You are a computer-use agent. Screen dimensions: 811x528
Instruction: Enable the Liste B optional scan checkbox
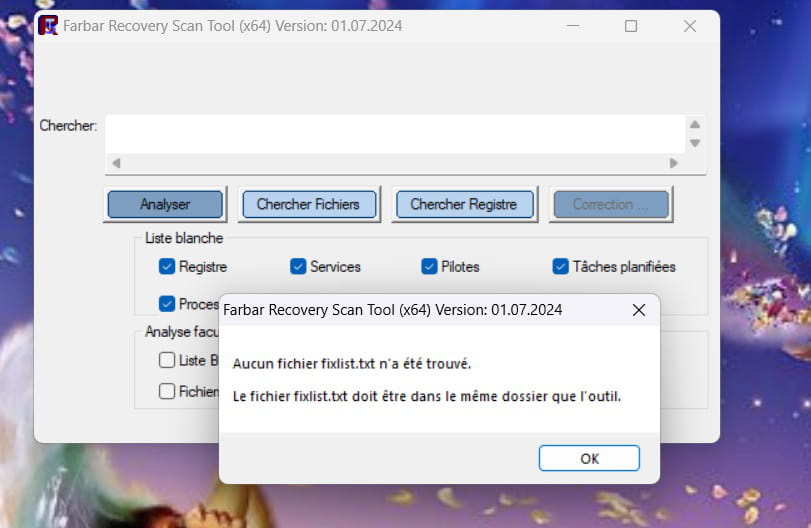click(x=167, y=359)
